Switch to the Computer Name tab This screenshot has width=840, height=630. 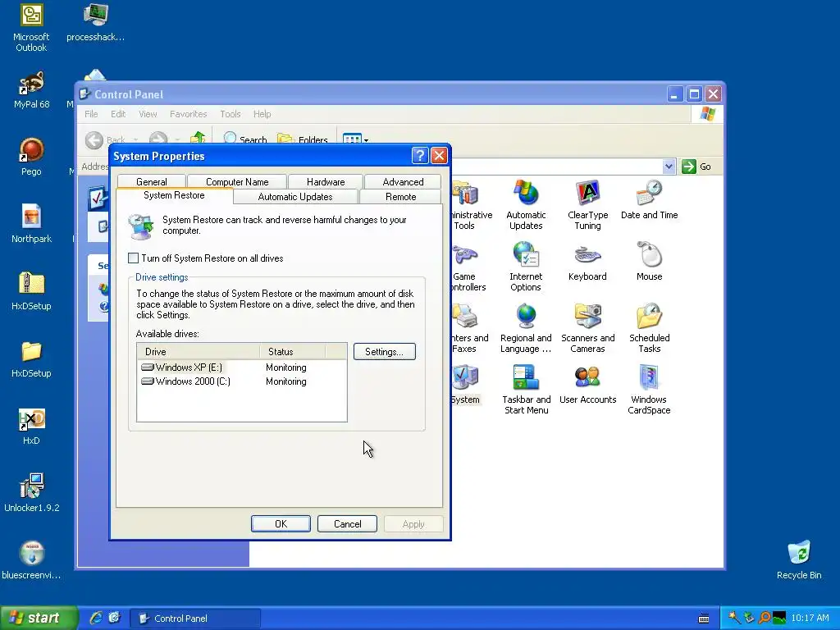[237, 181]
